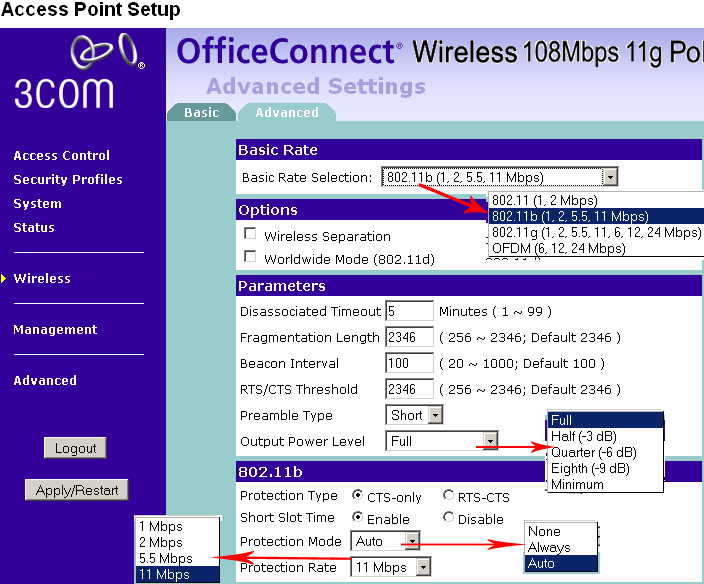
Task: Choose 1 Mbps protection rate option
Action: tap(177, 526)
